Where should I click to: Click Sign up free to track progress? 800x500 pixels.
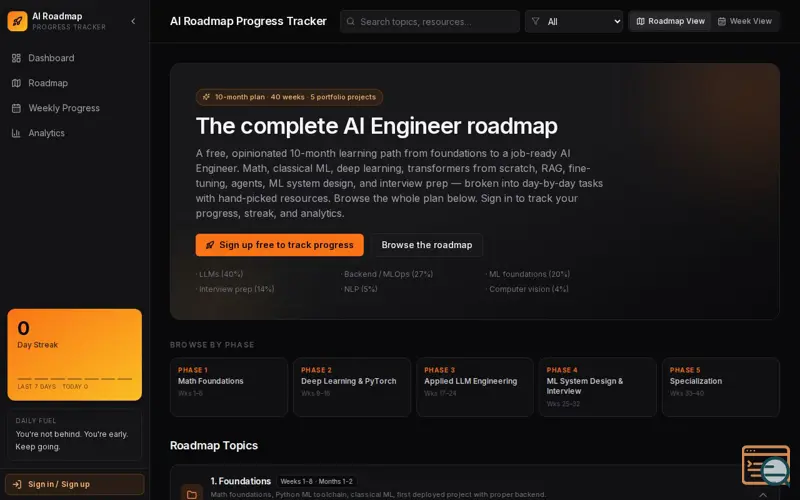point(280,245)
